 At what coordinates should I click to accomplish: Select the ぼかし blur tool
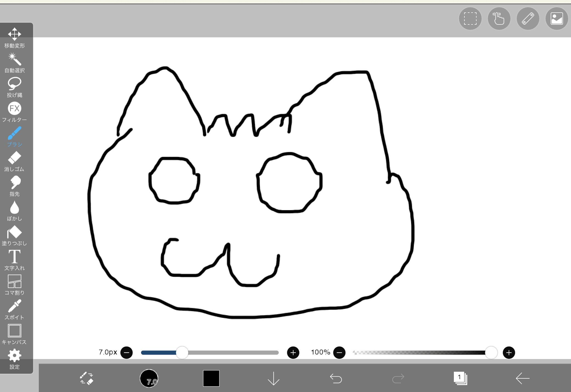pyautogui.click(x=15, y=211)
